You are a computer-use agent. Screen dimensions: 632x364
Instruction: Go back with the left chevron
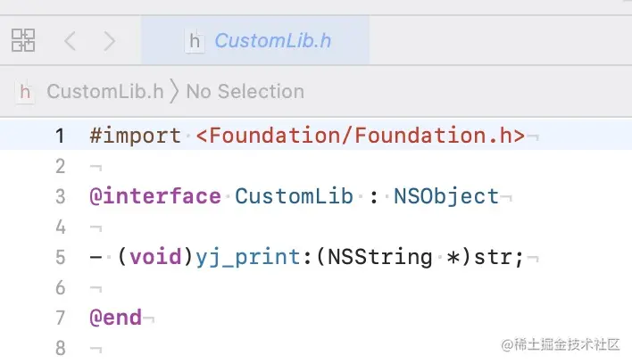(70, 40)
